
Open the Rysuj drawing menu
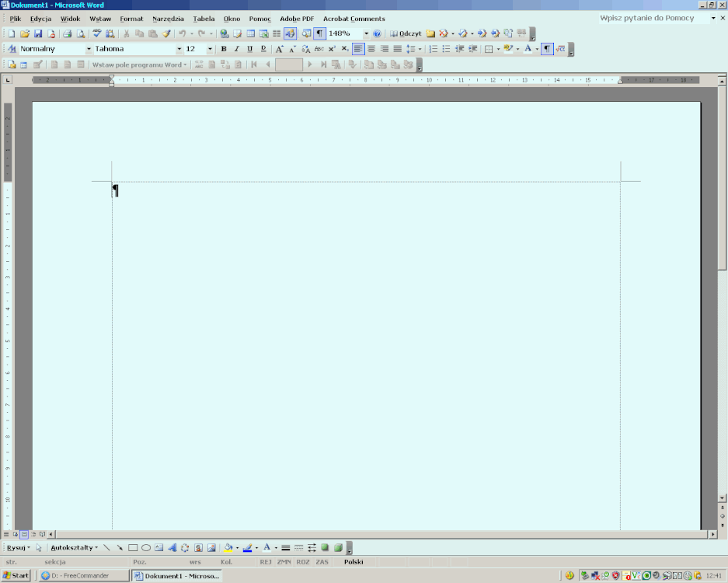click(x=18, y=548)
